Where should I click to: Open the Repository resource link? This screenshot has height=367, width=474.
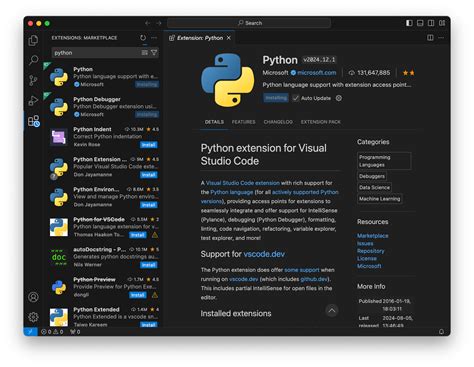coord(371,251)
